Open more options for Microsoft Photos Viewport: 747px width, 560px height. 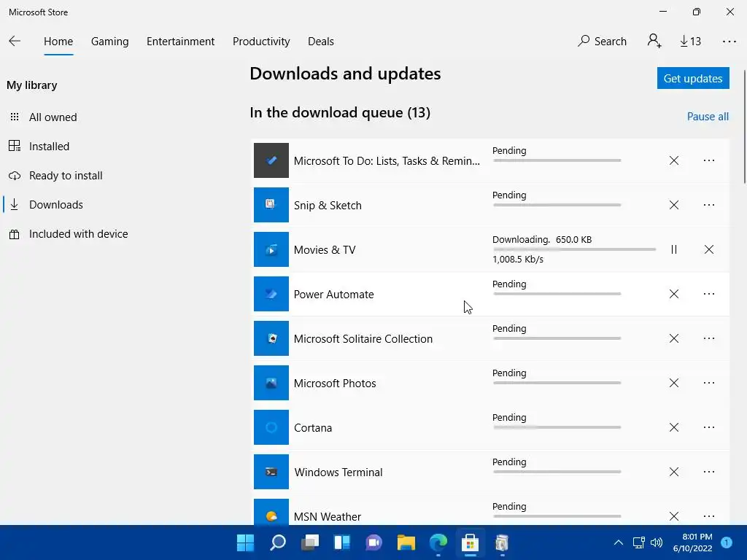[x=709, y=383]
